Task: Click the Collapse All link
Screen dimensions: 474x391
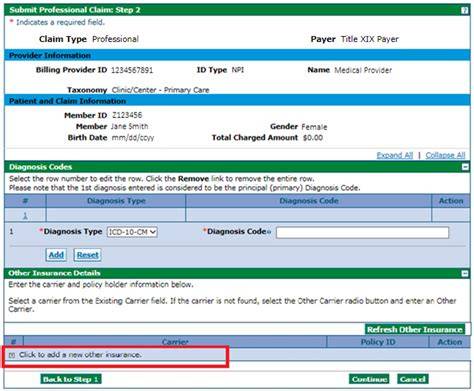Action: 445,155
